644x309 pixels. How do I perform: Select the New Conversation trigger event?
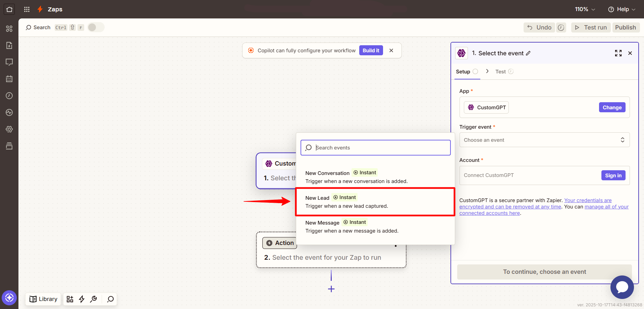[375, 177]
